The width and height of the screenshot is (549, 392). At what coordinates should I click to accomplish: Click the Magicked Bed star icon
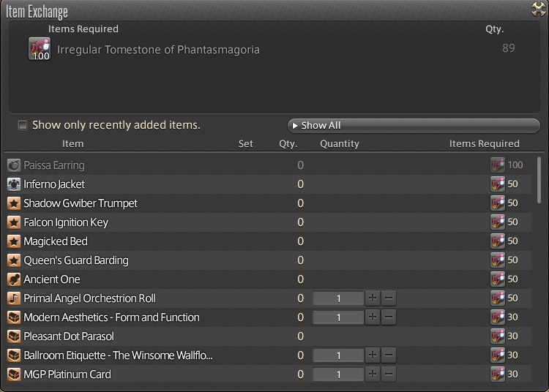pos(14,241)
